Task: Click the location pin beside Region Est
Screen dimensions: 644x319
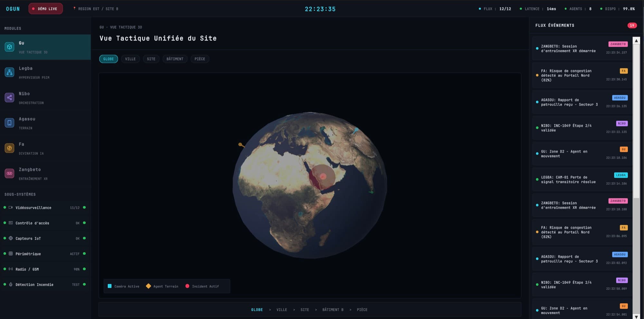Action: coord(74,9)
